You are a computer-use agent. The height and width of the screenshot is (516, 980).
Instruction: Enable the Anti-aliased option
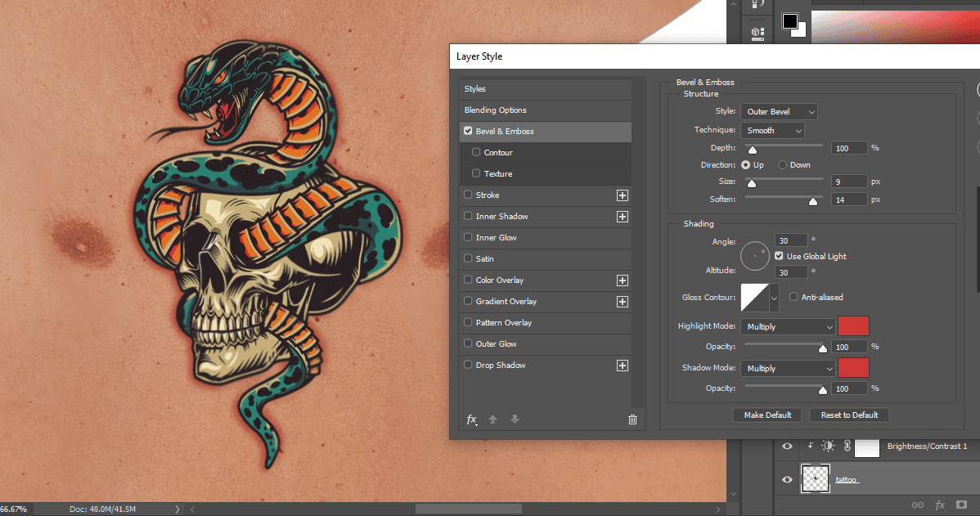pos(793,297)
